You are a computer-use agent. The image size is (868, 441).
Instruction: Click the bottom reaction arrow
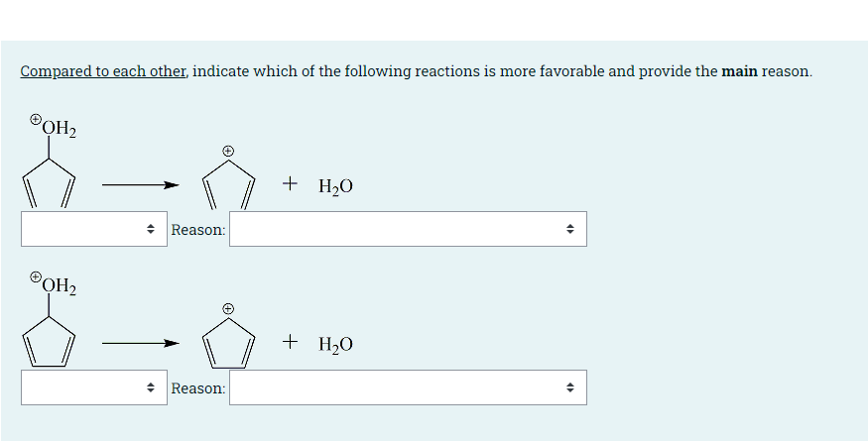141,343
